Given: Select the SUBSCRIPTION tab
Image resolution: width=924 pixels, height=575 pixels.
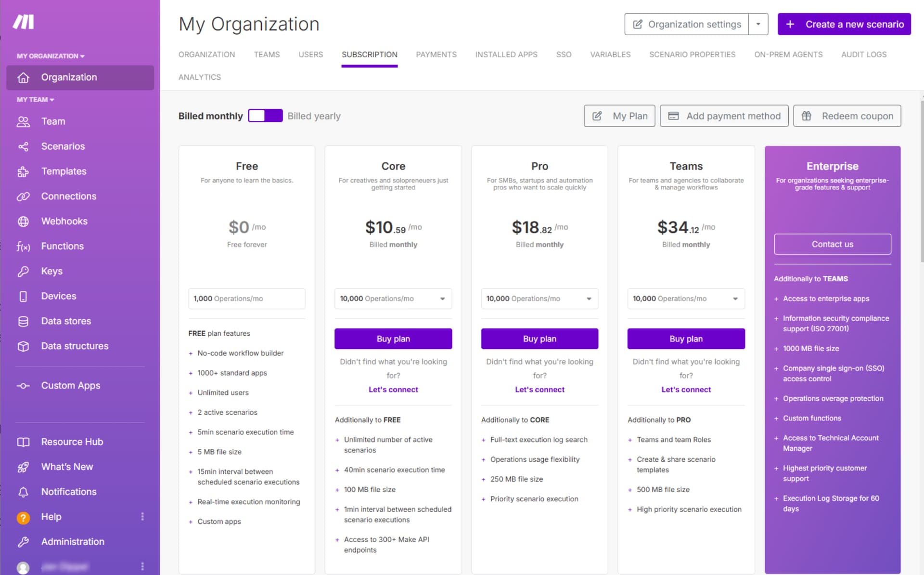Looking at the screenshot, I should [x=370, y=54].
